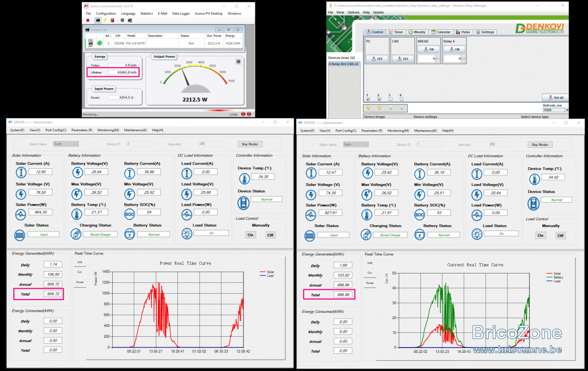Open the Options menu in Denkovi Relay Manager
The image size is (588, 371).
[x=353, y=12]
